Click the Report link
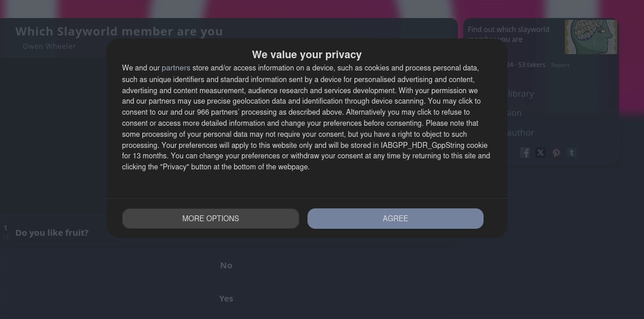644x319 pixels. (x=560, y=65)
